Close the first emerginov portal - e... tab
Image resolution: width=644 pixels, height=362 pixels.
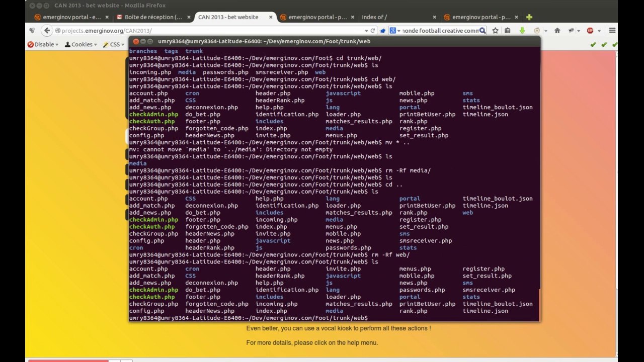(107, 17)
